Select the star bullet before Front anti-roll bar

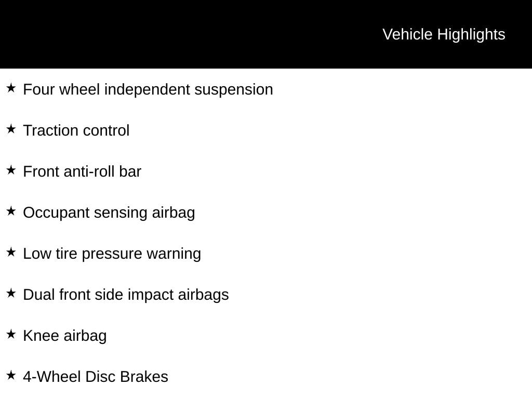tap(11, 170)
